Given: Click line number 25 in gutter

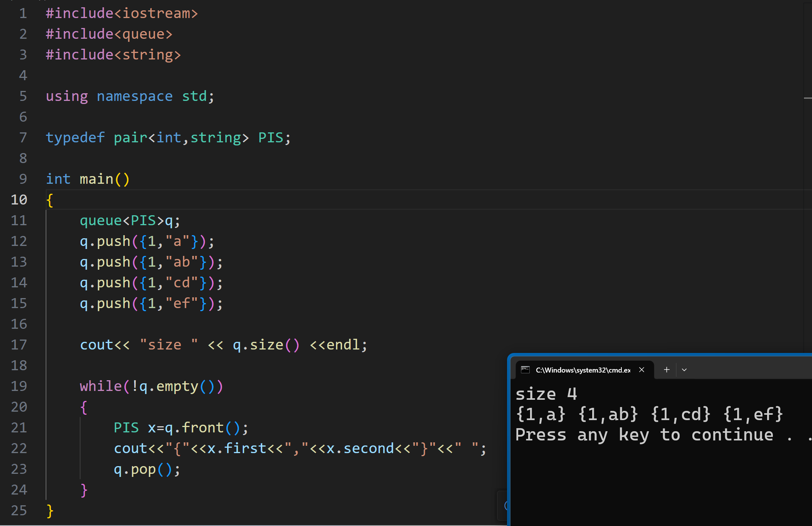Looking at the screenshot, I should (19, 510).
